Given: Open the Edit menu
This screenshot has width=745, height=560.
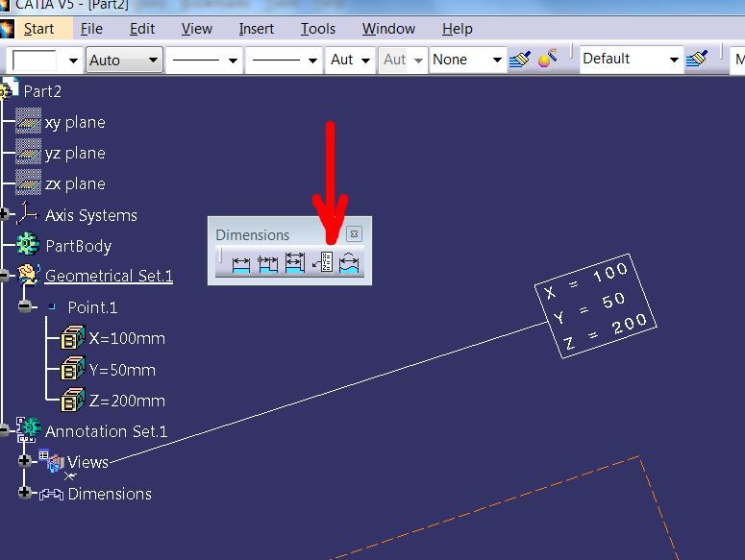Looking at the screenshot, I should point(142,29).
